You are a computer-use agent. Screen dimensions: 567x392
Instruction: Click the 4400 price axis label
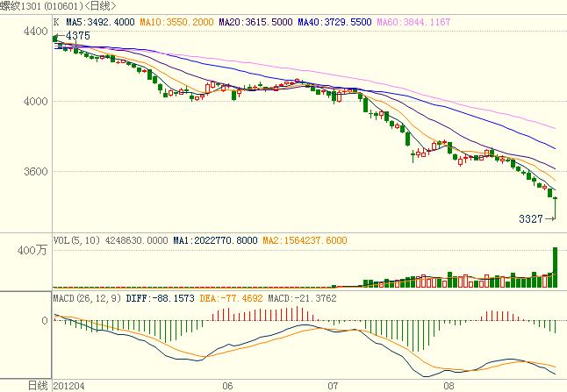point(35,31)
